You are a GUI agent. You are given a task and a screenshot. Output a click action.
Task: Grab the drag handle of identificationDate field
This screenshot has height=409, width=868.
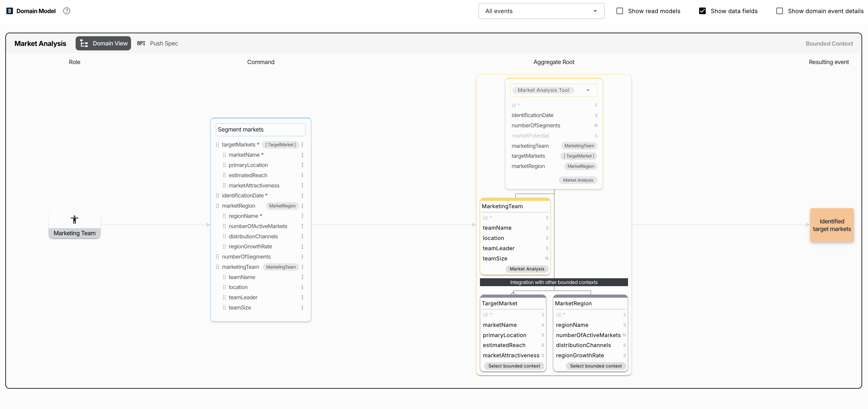coord(217,196)
